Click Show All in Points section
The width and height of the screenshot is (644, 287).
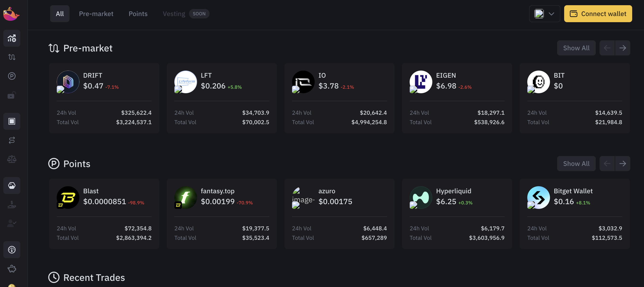(576, 164)
